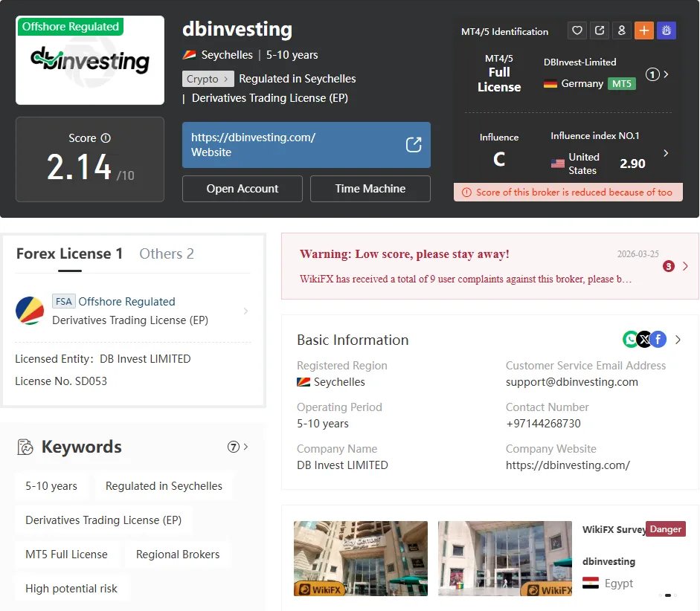
Task: Expand Basic Information social links chevron
Action: click(678, 340)
